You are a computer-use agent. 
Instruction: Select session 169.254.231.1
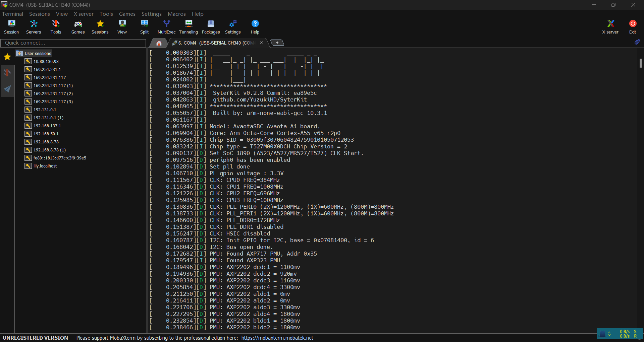click(47, 69)
